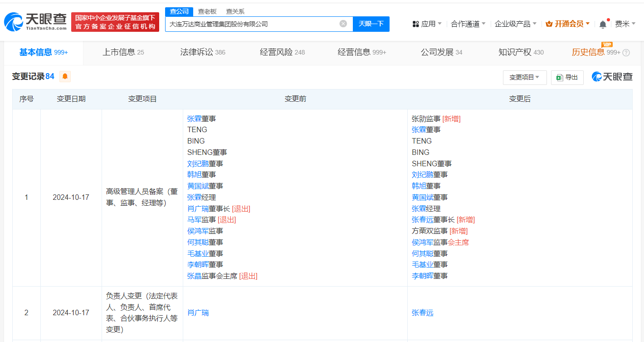Click the 导出 export button
Screen dimensions: 644x342
[x=567, y=77]
